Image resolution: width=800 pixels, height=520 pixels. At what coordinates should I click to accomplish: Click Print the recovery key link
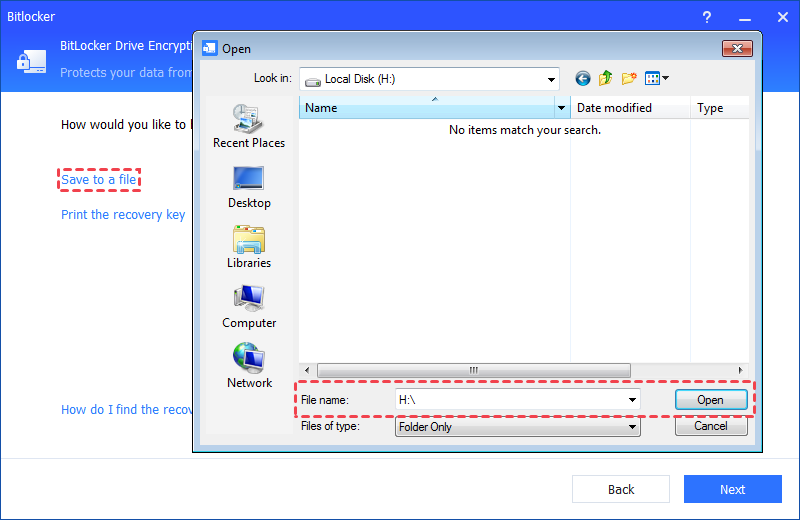click(x=123, y=214)
